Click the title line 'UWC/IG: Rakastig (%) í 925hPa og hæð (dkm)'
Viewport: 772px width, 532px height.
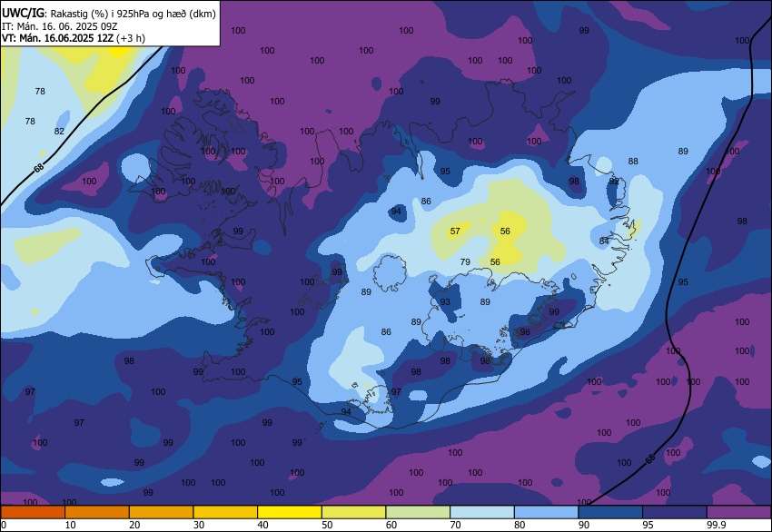coord(109,14)
